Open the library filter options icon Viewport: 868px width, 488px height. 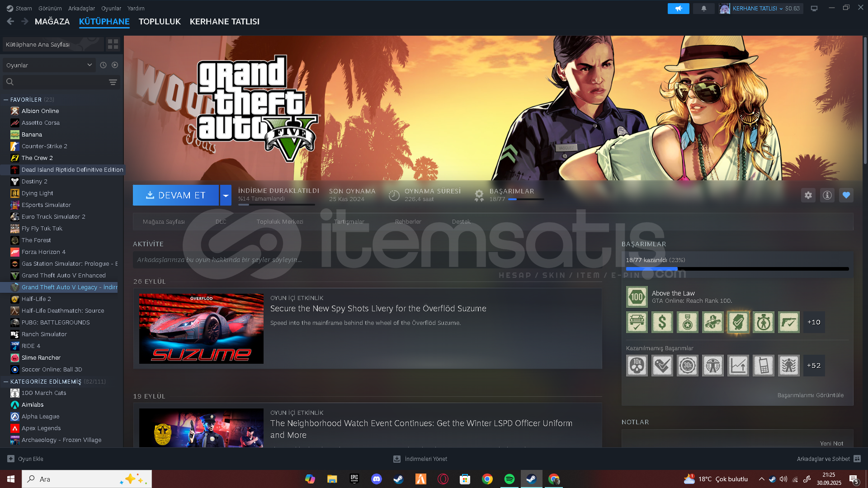113,82
